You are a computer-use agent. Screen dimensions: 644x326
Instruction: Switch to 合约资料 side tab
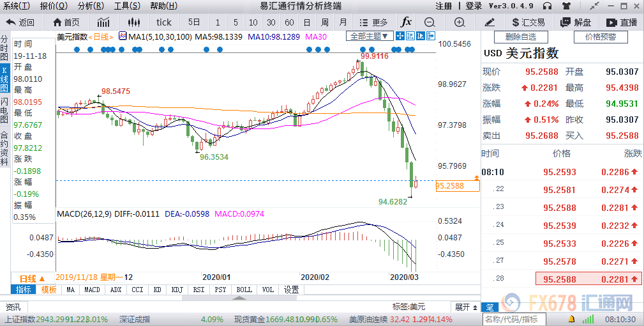4,148
